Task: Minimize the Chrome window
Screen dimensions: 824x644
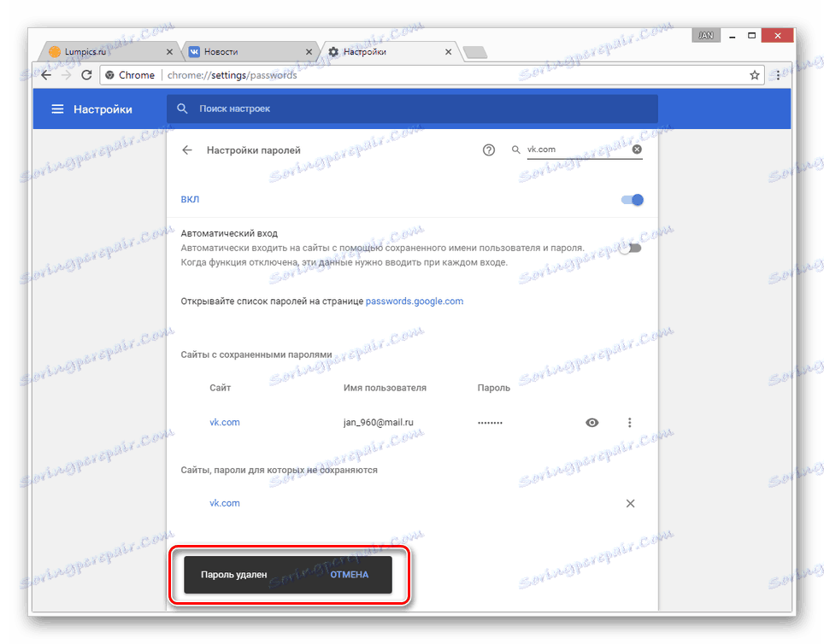Action: pyautogui.click(x=732, y=36)
